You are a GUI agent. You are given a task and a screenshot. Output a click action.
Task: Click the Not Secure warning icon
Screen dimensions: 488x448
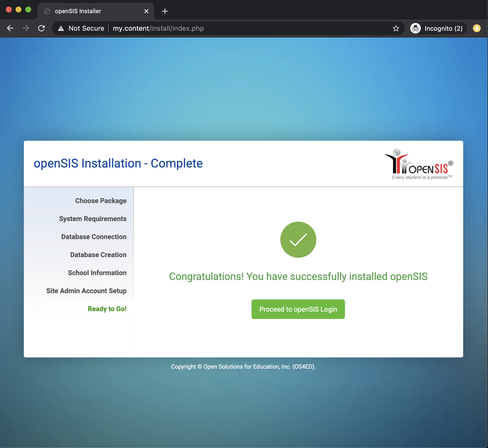61,28
